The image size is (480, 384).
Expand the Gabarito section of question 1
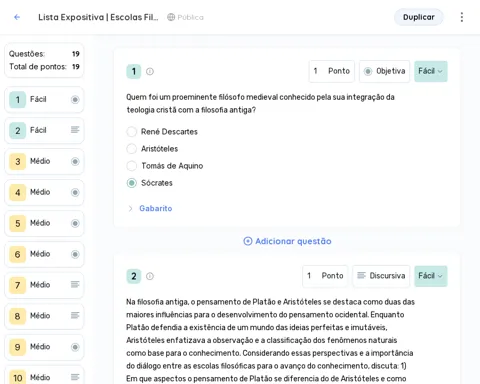coord(130,208)
